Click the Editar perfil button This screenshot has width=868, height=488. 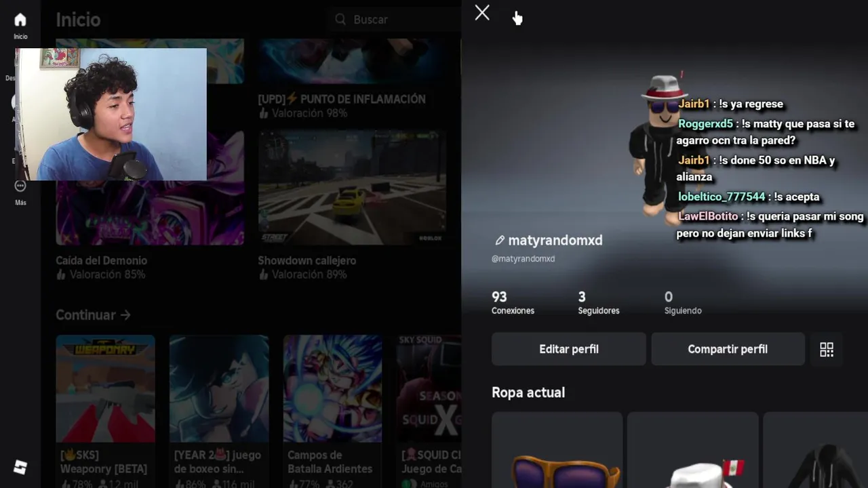[x=568, y=349]
